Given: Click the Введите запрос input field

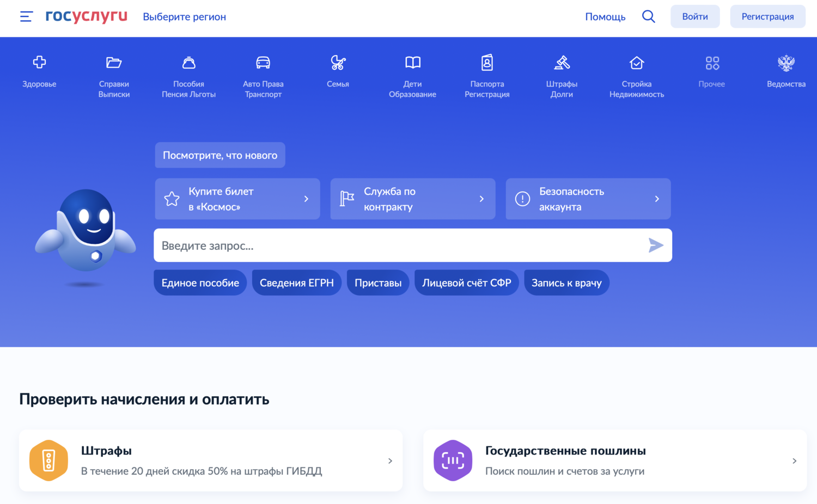Looking at the screenshot, I should click(x=381, y=245).
